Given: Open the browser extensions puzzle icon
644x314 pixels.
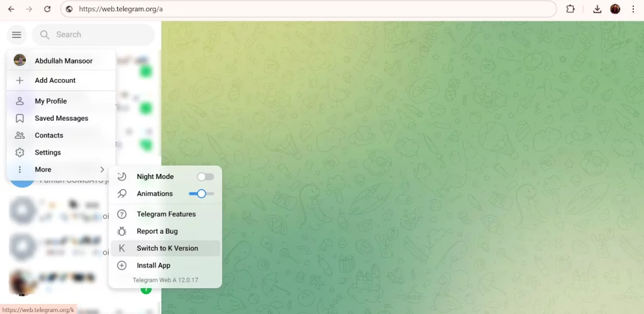Looking at the screenshot, I should tap(570, 9).
